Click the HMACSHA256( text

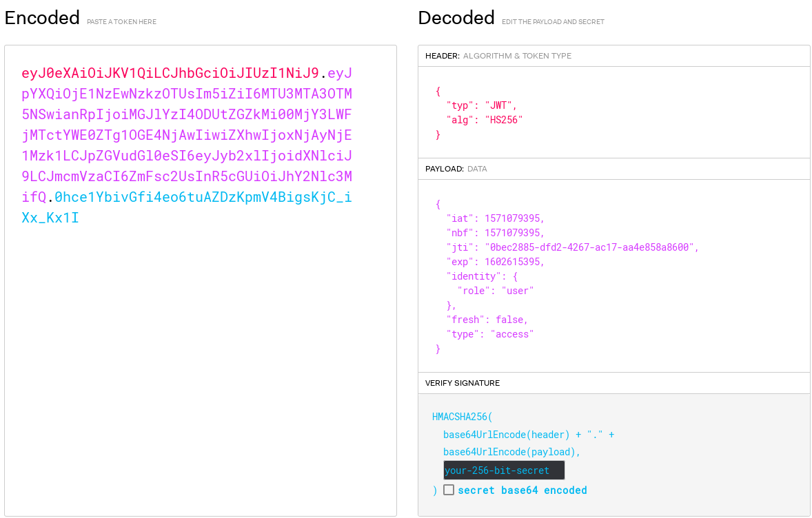pyautogui.click(x=463, y=417)
